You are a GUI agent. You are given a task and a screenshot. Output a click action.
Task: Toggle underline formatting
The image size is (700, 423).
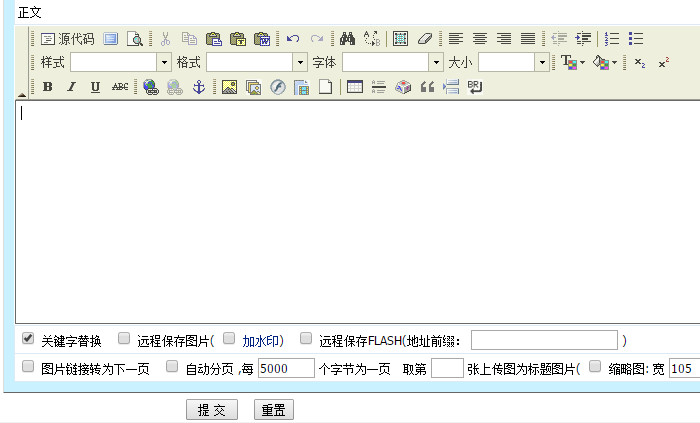pos(95,87)
